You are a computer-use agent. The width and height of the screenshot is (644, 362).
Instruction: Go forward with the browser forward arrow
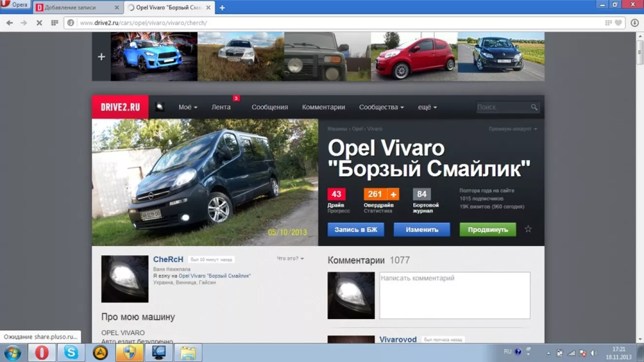coord(24,23)
